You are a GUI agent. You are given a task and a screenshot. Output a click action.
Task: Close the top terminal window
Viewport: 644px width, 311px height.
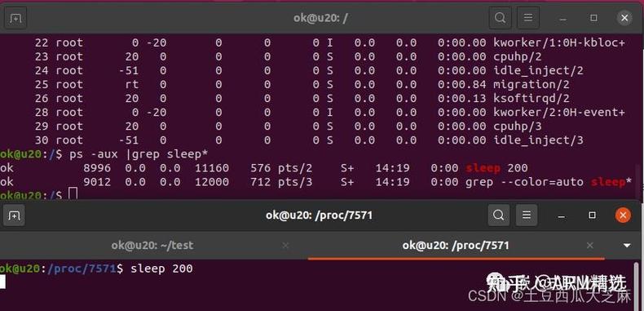(624, 18)
